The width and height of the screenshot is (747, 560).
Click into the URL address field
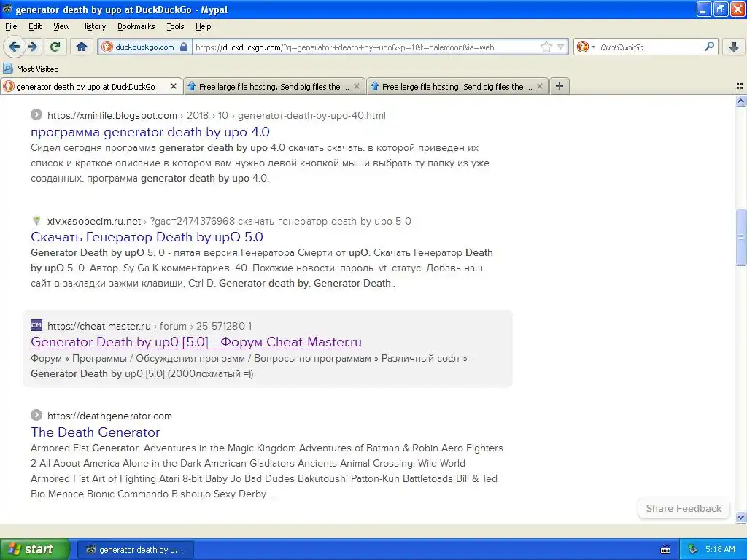(367, 47)
